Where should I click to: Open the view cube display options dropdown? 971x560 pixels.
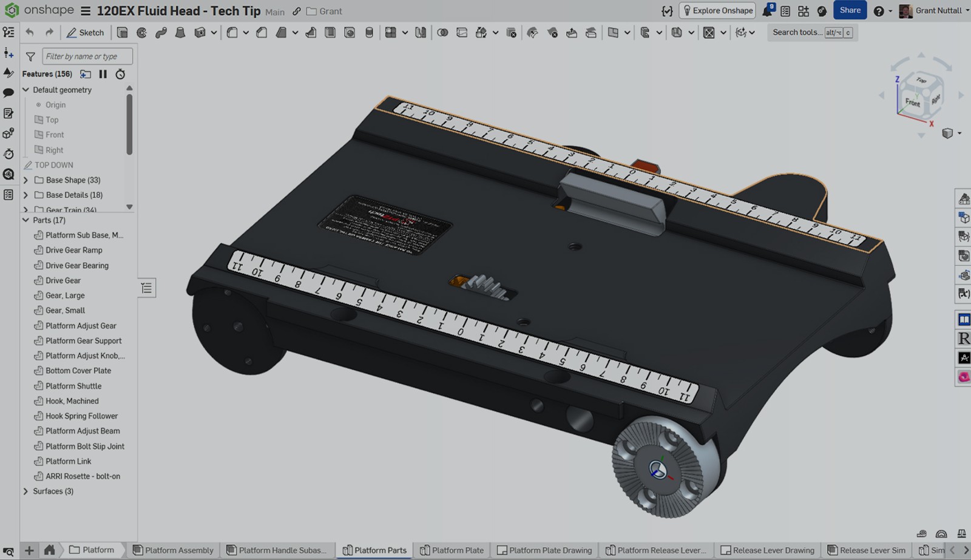[959, 133]
